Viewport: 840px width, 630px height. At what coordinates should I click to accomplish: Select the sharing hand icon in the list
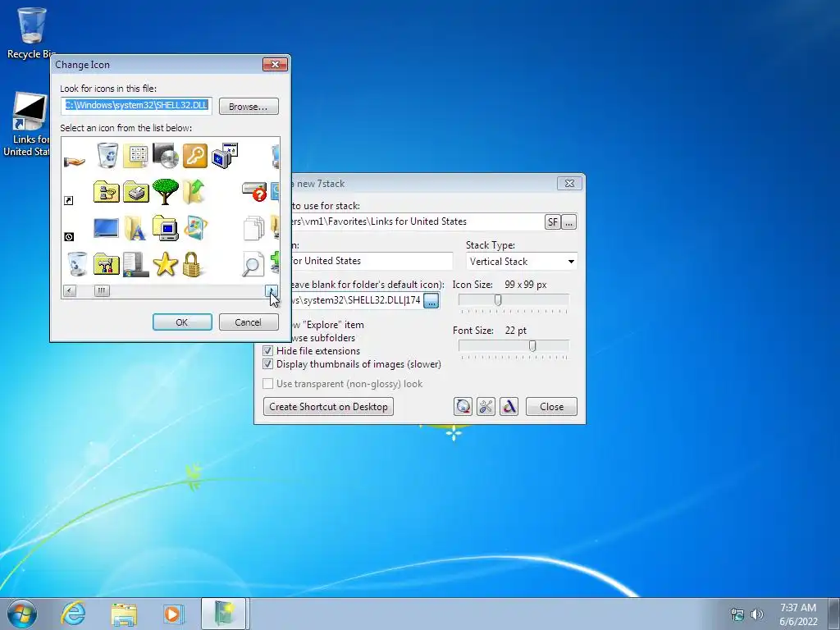[x=74, y=162]
